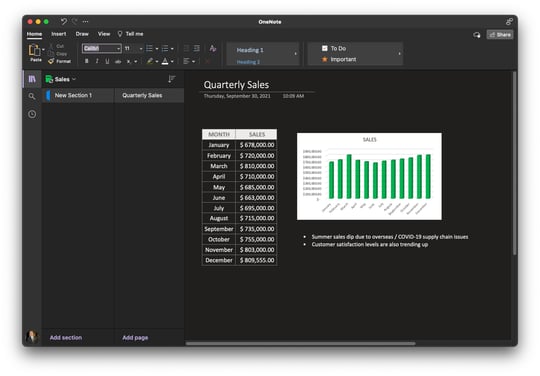Viewport: 540px width, 376px height.
Task: Increase the list indent
Action: pos(197,49)
